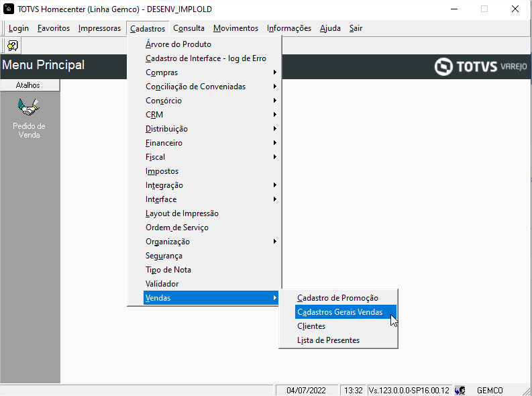This screenshot has width=532, height=396.
Task: Click the Menu Principal heading
Action: [x=44, y=65]
